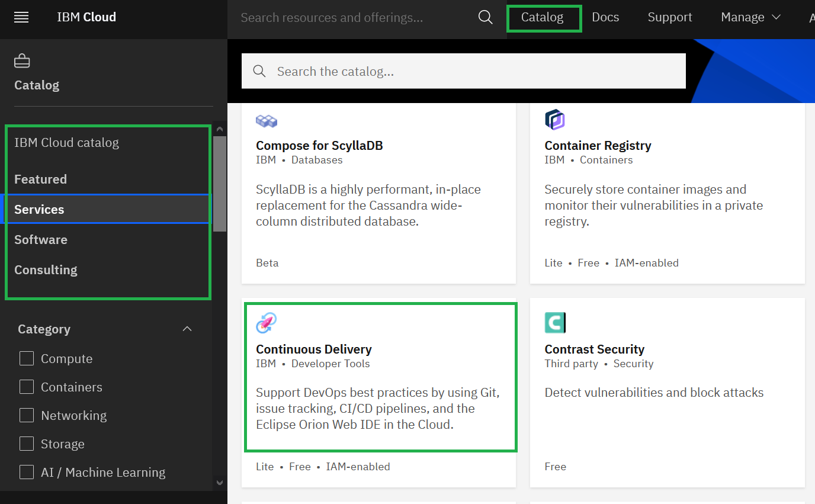
Task: Check the AI / Machine Learning filter
Action: 27,472
